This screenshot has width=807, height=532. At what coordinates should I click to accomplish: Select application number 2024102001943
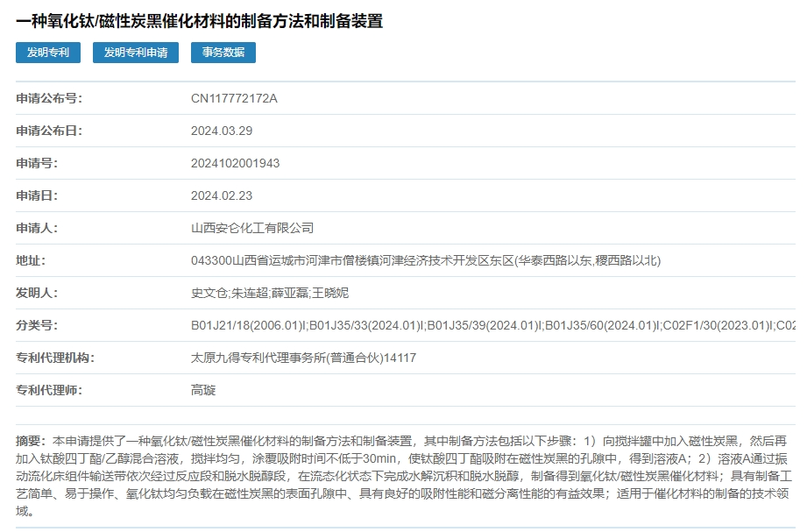pyautogui.click(x=236, y=163)
